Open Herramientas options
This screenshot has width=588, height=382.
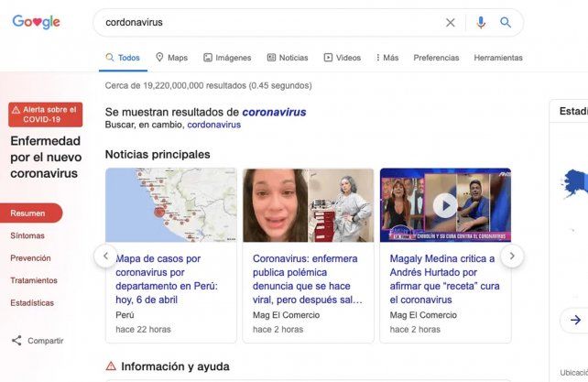(498, 58)
